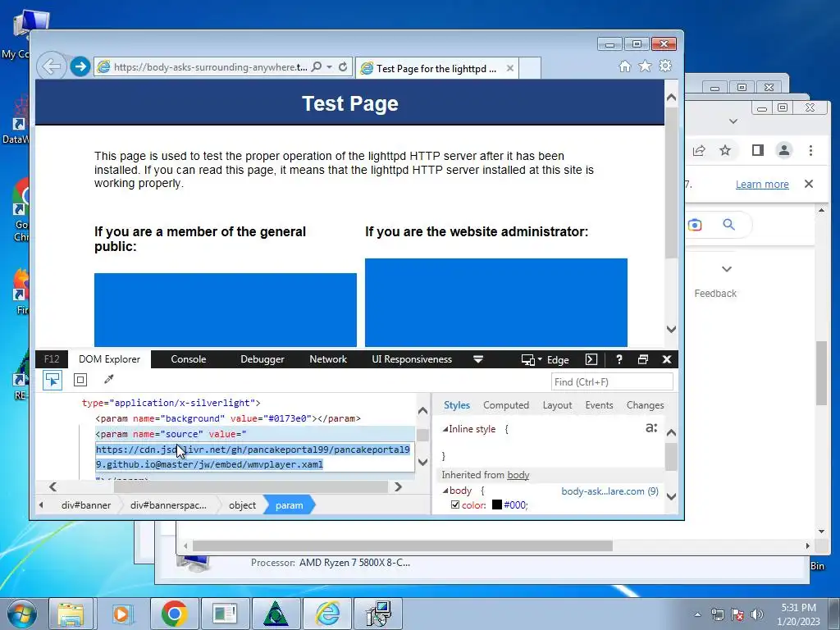Select the object breadcrumb item
Image resolution: width=840 pixels, height=630 pixels.
tap(242, 505)
